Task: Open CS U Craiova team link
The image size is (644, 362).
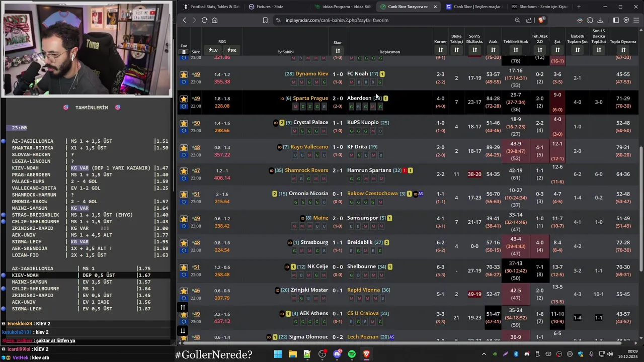Action: (x=363, y=313)
